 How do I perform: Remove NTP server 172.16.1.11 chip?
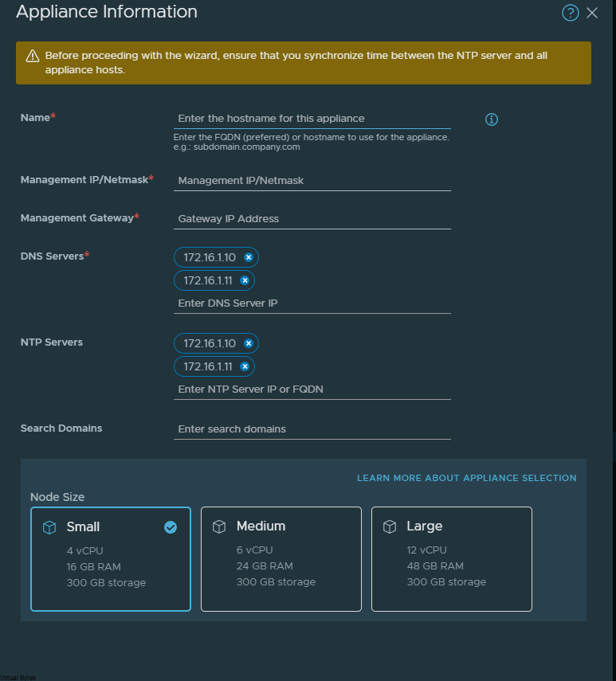(245, 366)
